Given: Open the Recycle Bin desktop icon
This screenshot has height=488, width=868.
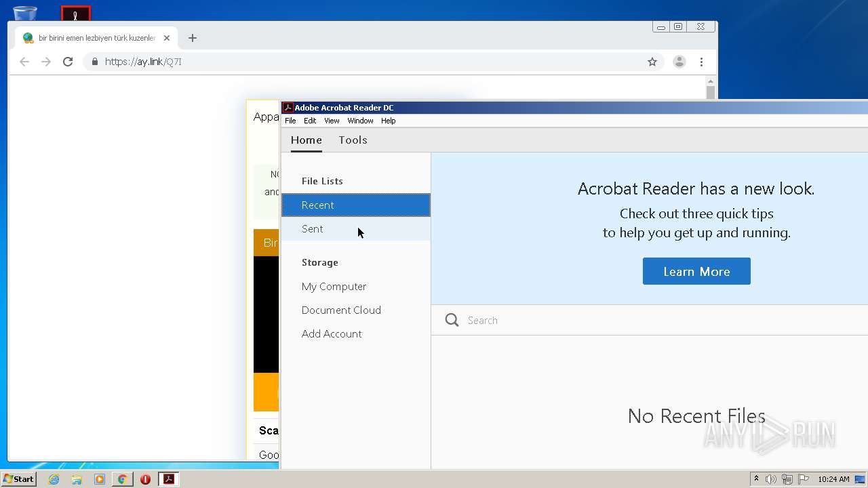Looking at the screenshot, I should pyautogui.click(x=25, y=13).
